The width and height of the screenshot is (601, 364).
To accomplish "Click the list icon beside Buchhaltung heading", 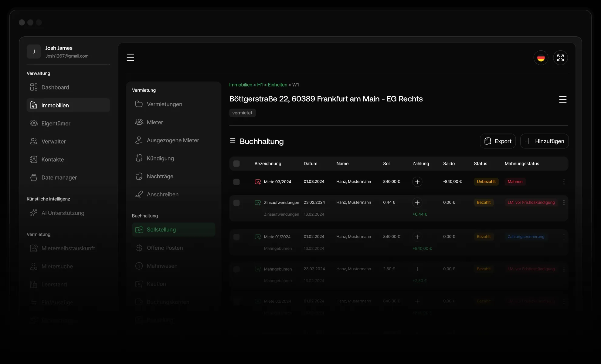I will coord(233,141).
